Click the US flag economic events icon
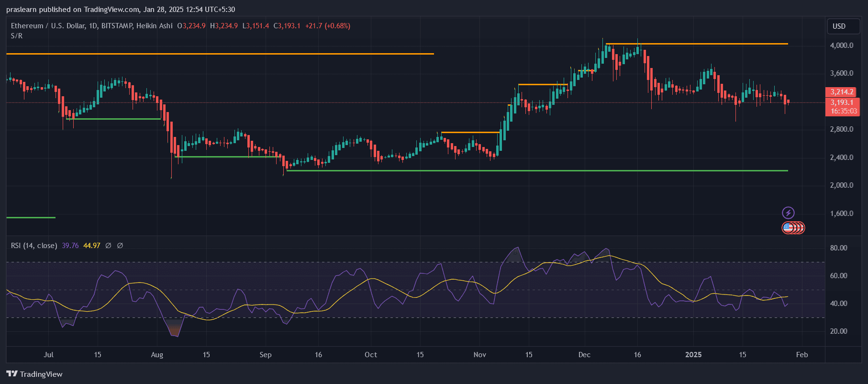The height and width of the screenshot is (384, 868). tap(788, 228)
